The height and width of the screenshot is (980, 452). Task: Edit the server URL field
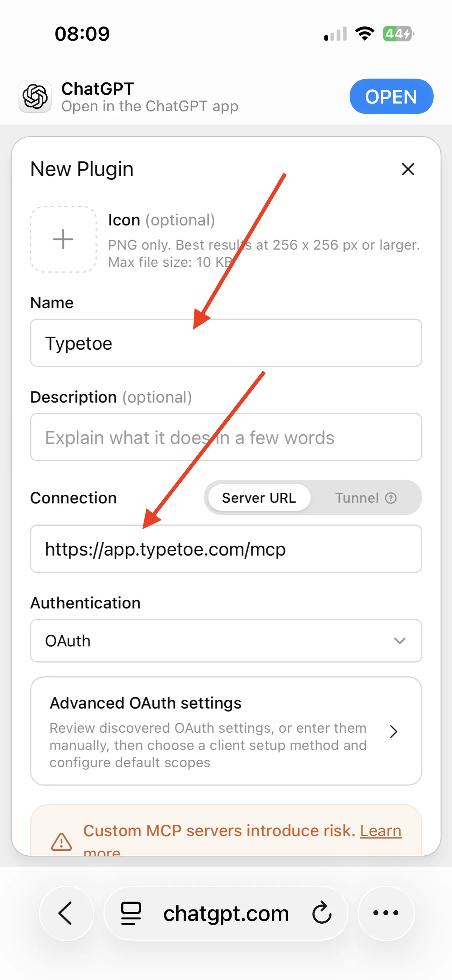(x=226, y=549)
